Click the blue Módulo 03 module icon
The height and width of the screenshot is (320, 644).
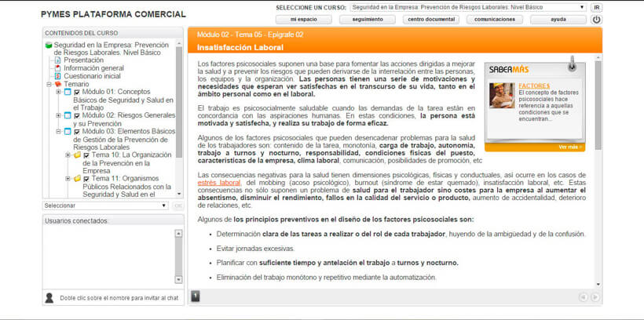click(68, 131)
